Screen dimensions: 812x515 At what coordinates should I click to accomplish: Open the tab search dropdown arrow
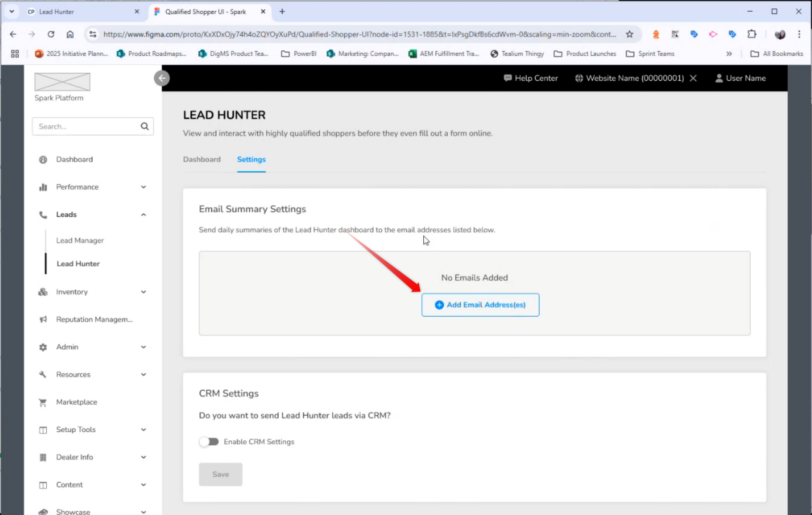pyautogui.click(x=12, y=12)
